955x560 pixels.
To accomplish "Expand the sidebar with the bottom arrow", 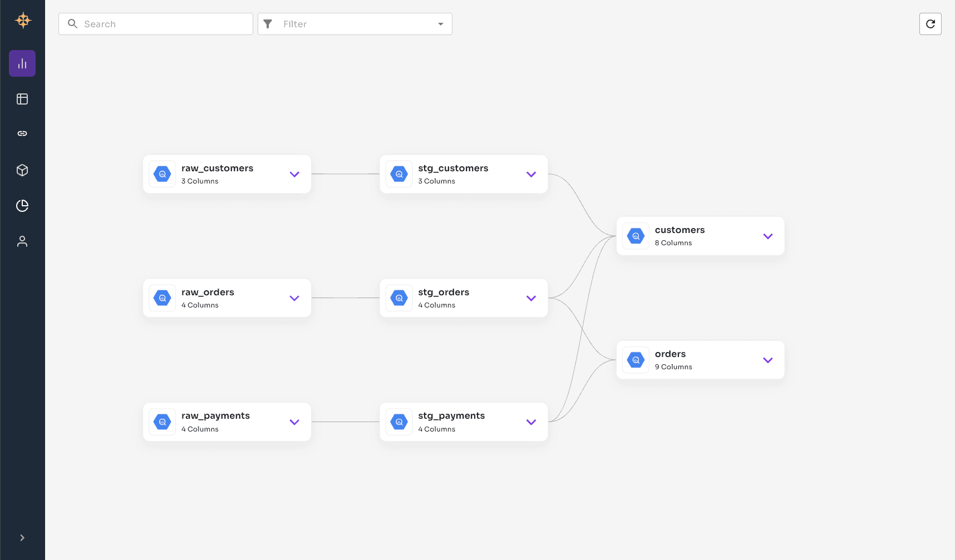I will 22,538.
